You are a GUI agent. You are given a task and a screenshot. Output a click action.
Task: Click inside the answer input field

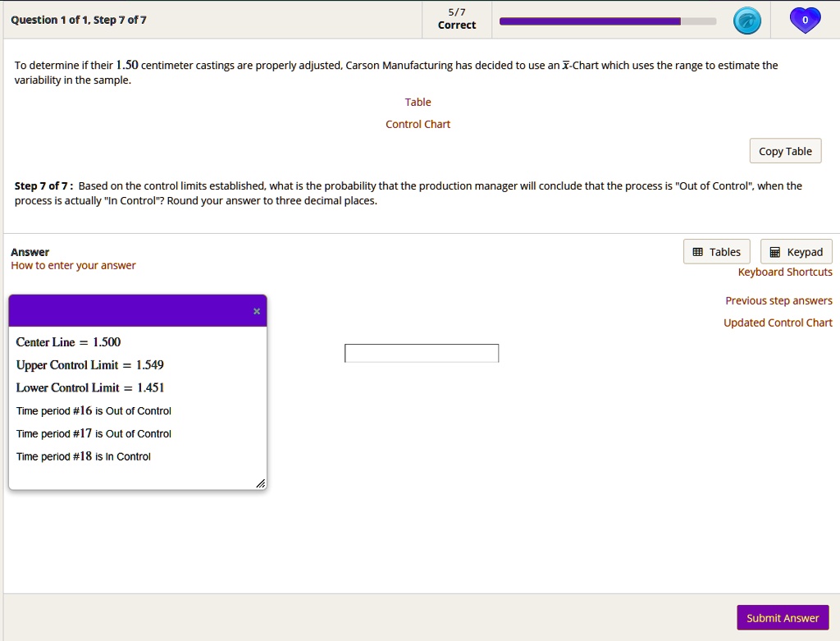[x=421, y=352]
